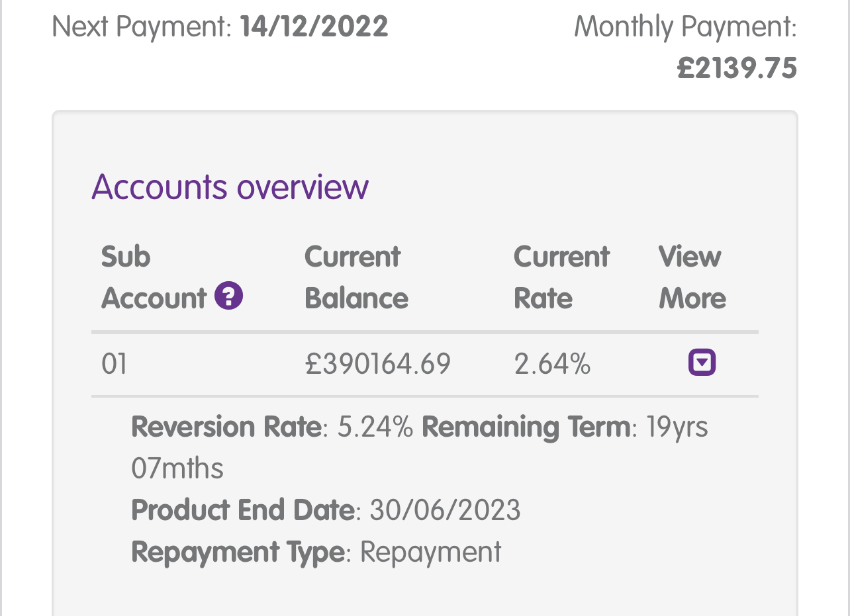Click the Next Payment date 14/12/2022
This screenshot has height=616, width=850.
314,27
